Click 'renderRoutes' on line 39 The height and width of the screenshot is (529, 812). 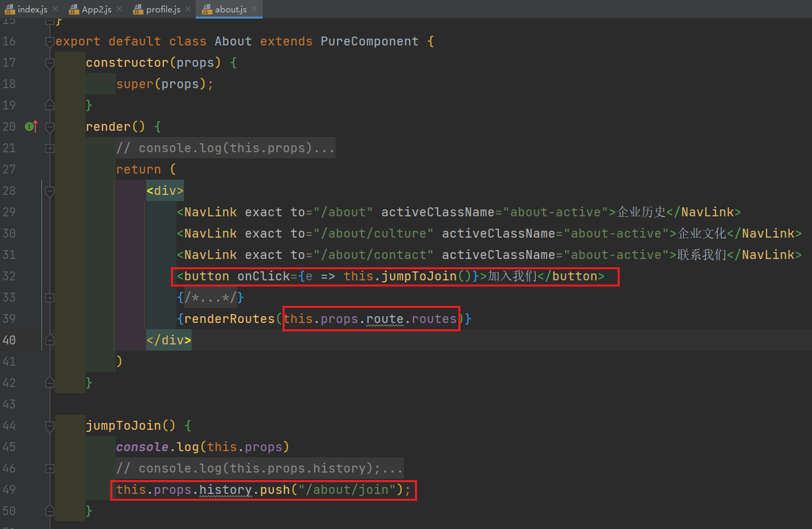coord(230,319)
